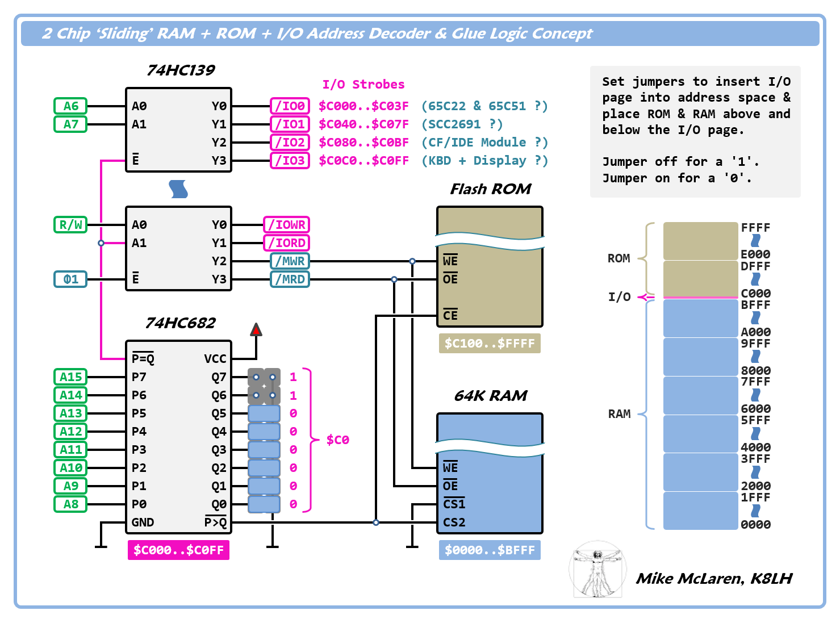The width and height of the screenshot is (840, 623).
Task: Click the blue break mark between 1FFF and 0000
Action: (755, 511)
